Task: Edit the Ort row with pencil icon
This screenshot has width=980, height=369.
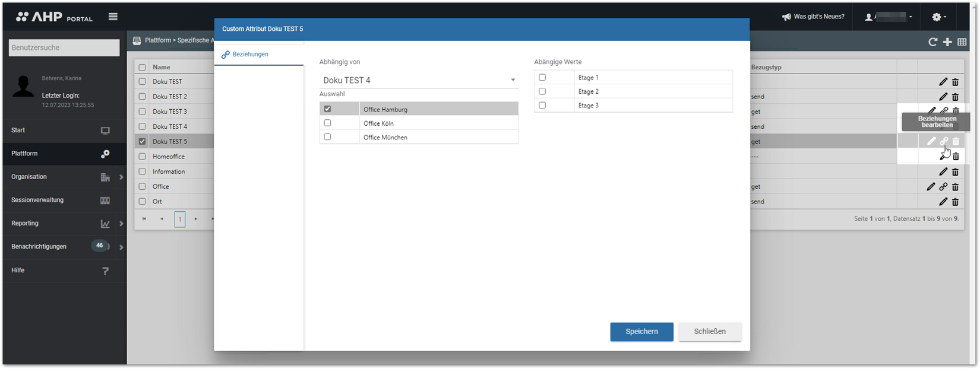Action: [x=943, y=202]
